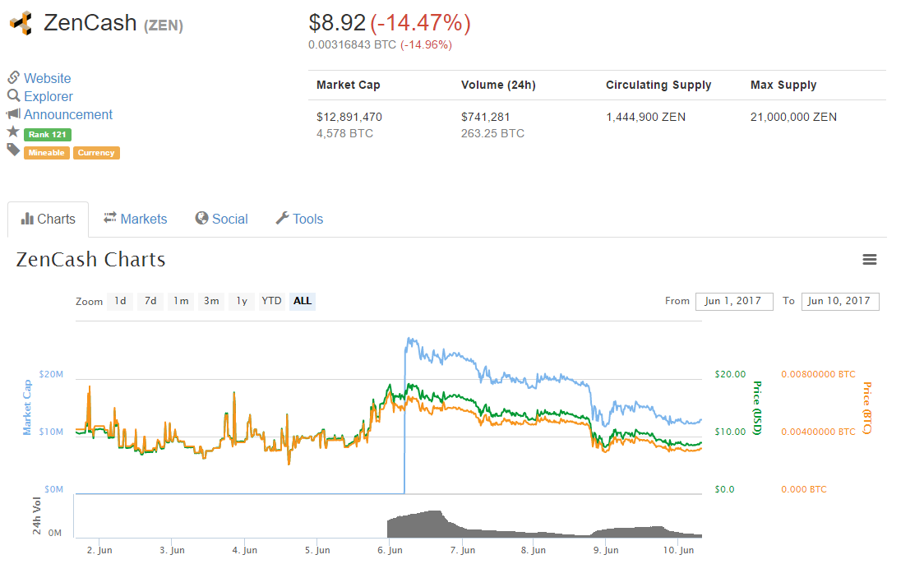Click the $10.00 USD price axis tick
Viewport: 924px width, 564px height.
click(730, 432)
